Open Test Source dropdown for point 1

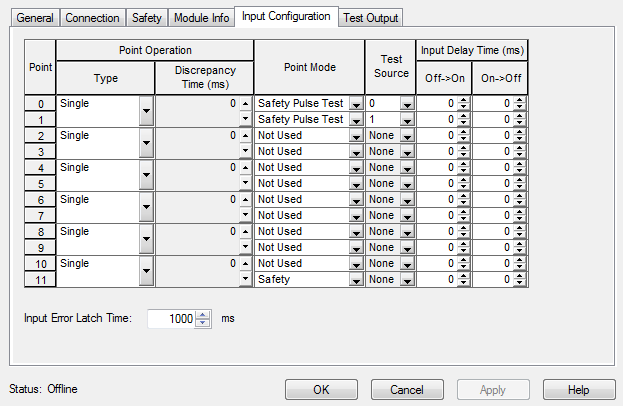[407, 119]
